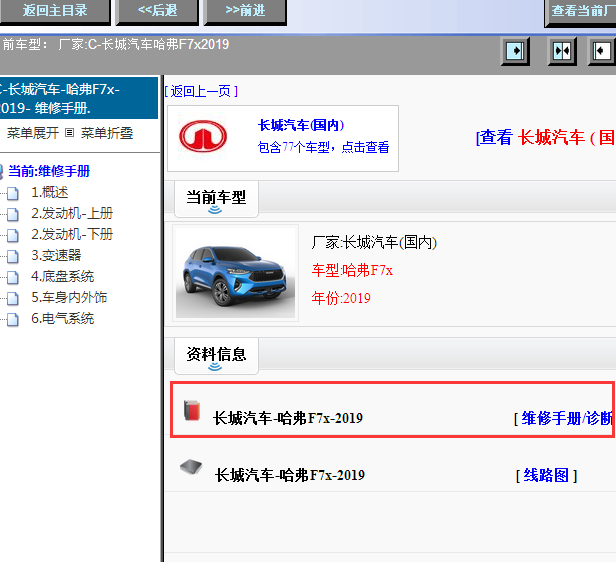Screen dimensions: 616x562
Task: Open the 线路图 link
Action: coord(546,476)
